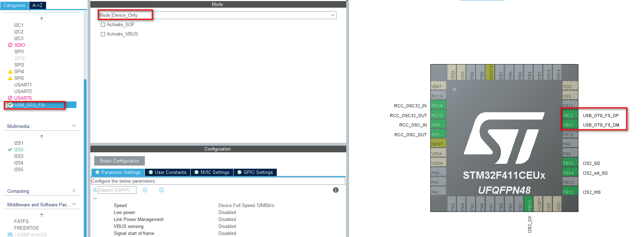Click the I2S2 green checkmark icon
Screen dimensions: 644x237
(10, 150)
